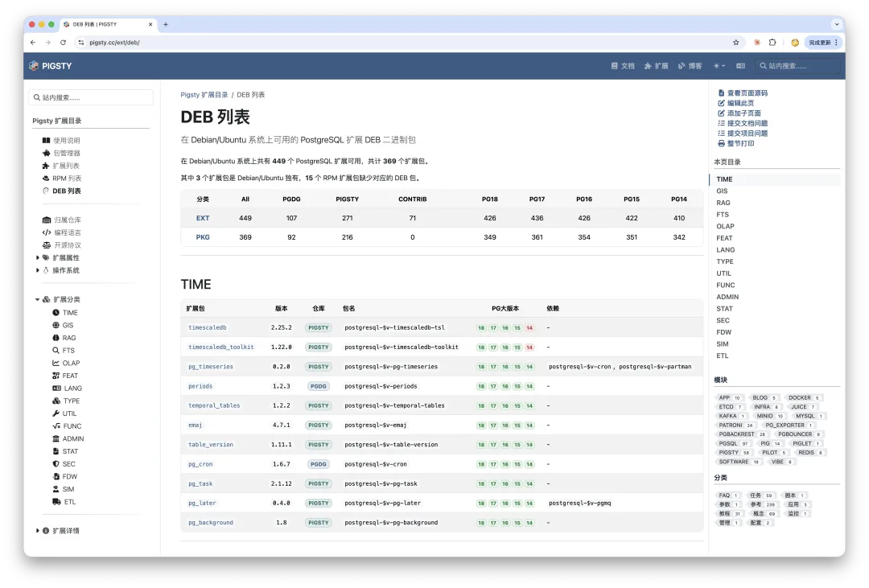Open the pg_background extension link
This screenshot has width=869, height=588.
pos(211,523)
